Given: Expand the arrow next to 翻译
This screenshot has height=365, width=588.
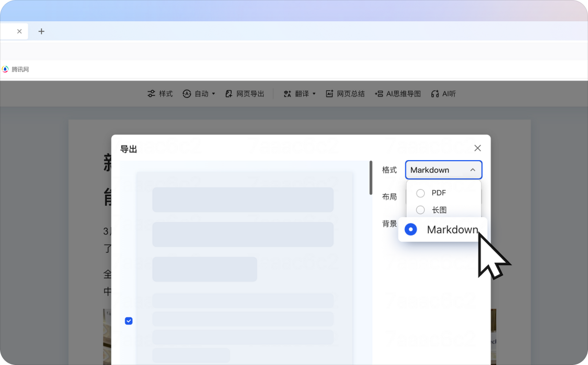Looking at the screenshot, I should pyautogui.click(x=314, y=94).
